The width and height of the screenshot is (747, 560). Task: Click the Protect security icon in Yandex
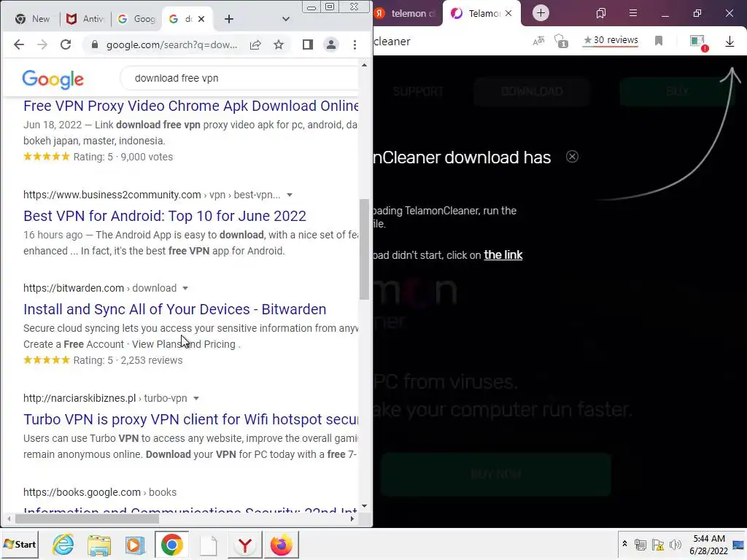561,41
